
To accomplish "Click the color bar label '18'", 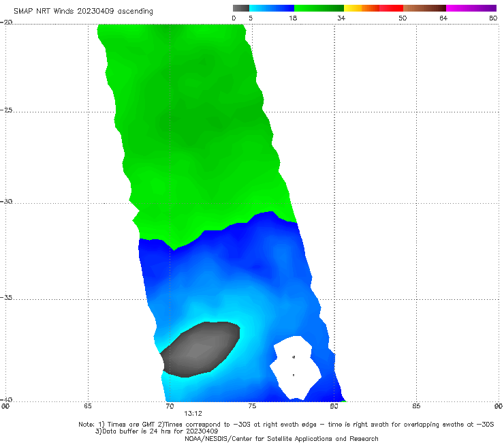I will [x=293, y=18].
